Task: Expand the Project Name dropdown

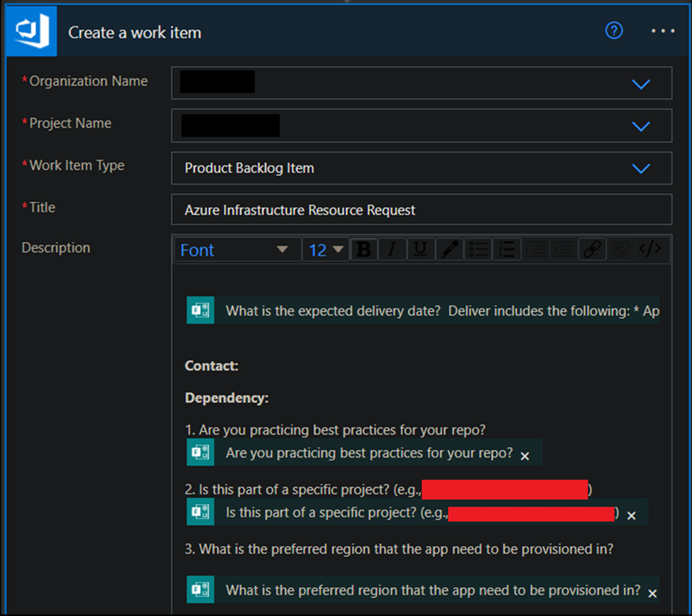Action: click(x=640, y=126)
